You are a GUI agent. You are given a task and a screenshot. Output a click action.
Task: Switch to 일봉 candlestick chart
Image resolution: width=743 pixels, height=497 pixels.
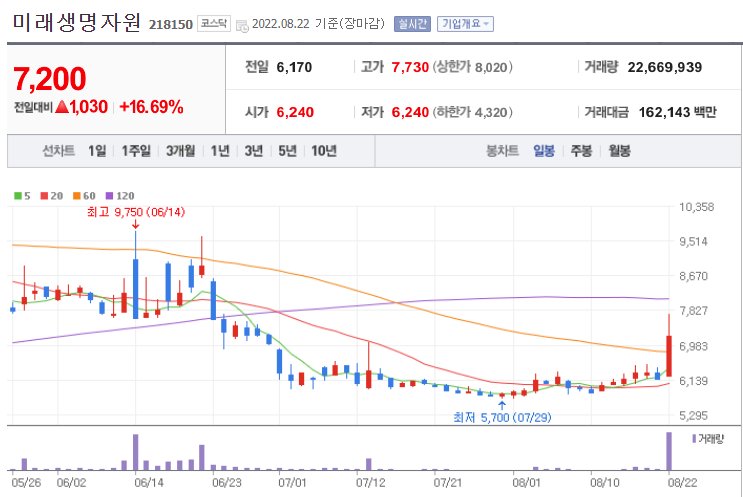(x=544, y=151)
